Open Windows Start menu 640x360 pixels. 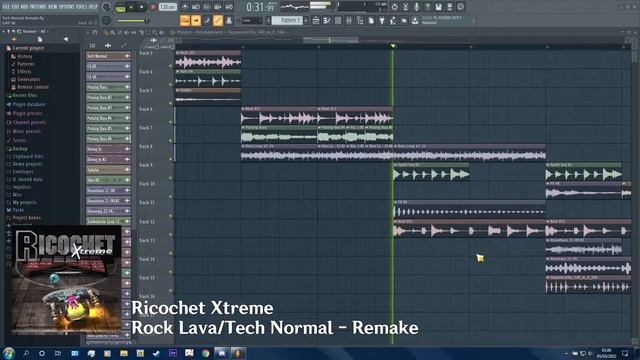pos(8,353)
